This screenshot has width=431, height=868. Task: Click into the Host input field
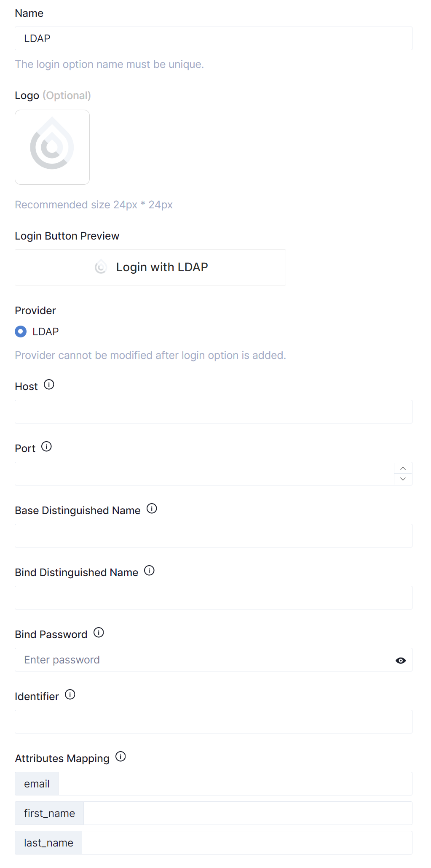click(214, 412)
